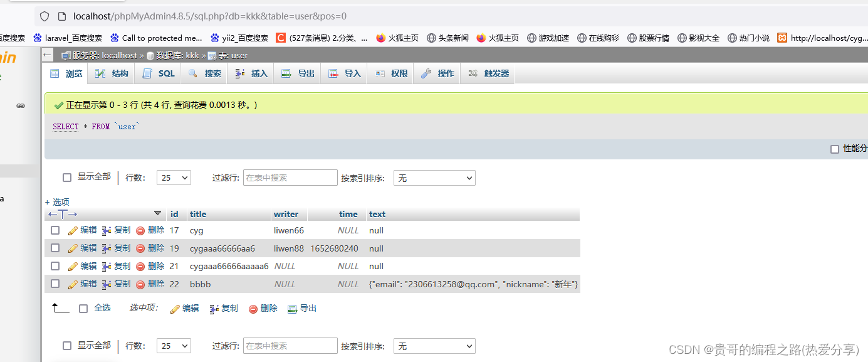The height and width of the screenshot is (362, 868).
Task: Click the link chain icon in left panel
Action: 21,106
